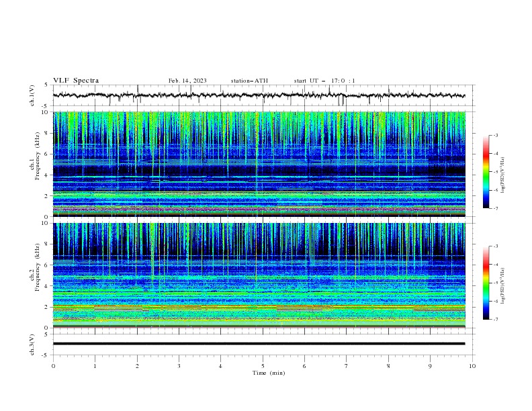Screen dimensions: 532x411
Task: Click the 'Time (min)' axis title
Action: coord(269,373)
